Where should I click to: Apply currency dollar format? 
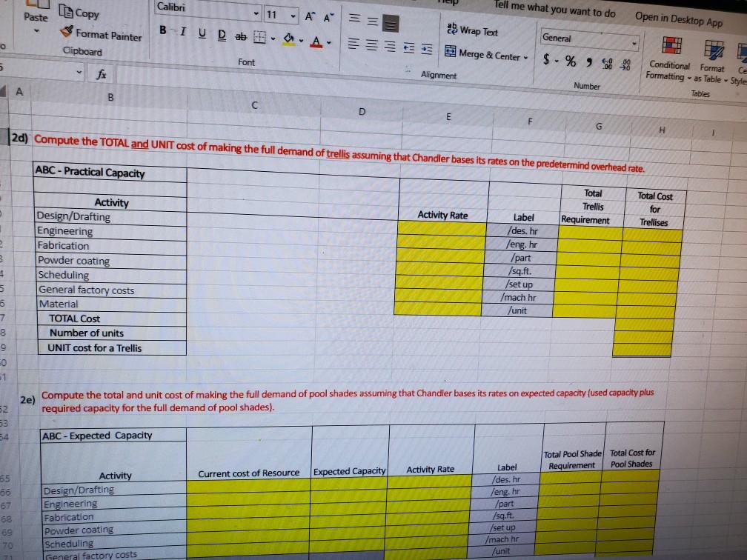[x=546, y=59]
